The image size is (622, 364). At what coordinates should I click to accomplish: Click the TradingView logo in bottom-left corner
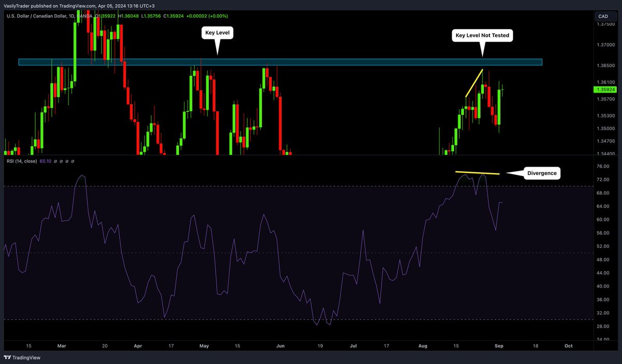[7, 357]
